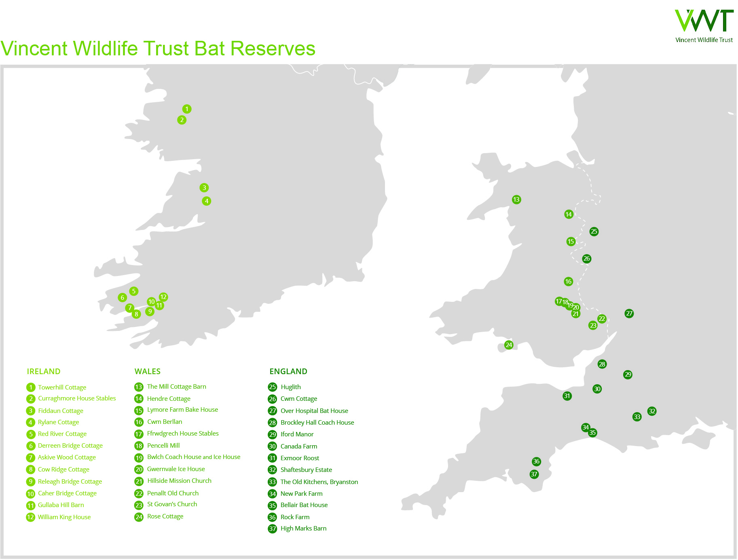Select 'Gwernvale Ice House' legend entry
Image resolution: width=738 pixels, height=560 pixels.
pos(176,469)
